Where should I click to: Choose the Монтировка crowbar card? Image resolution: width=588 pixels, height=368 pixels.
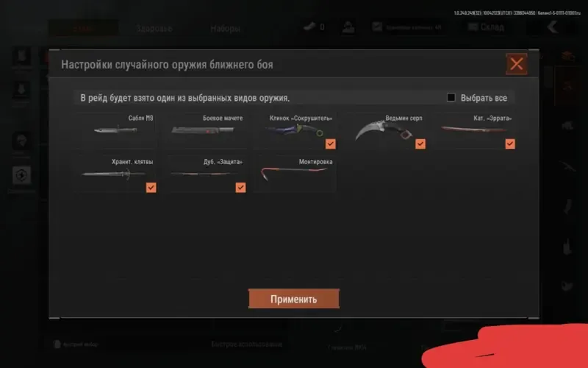click(295, 174)
